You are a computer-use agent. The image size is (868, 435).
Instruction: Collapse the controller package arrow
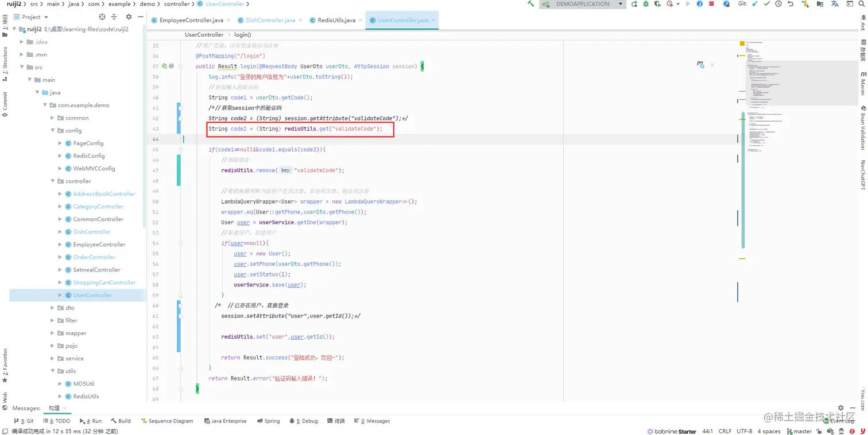tap(53, 181)
